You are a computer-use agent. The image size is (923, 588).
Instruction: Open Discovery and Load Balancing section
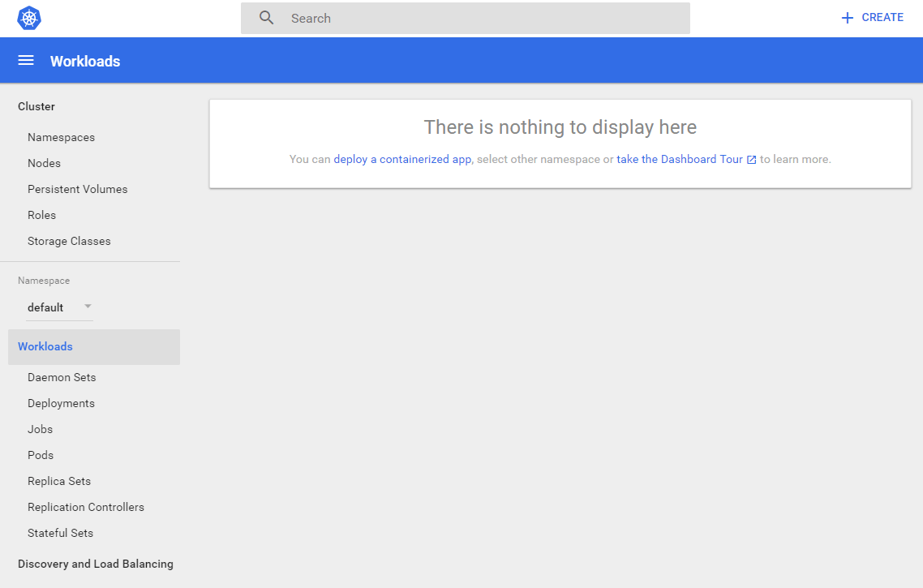[96, 564]
